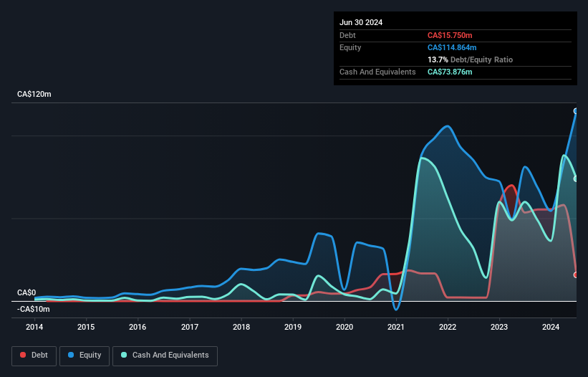The height and width of the screenshot is (377, 588).
Task: Select the 2022 x-axis label
Action: [448, 327]
